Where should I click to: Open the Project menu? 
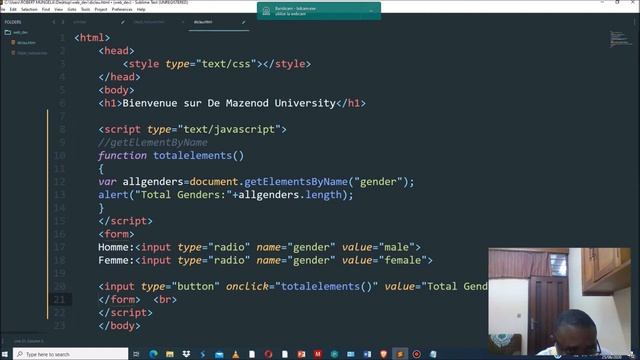point(101,9)
